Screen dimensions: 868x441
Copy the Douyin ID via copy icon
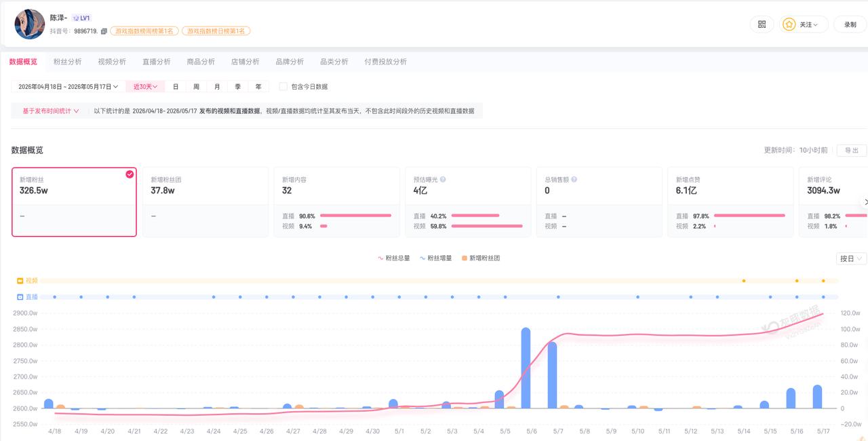[104, 31]
